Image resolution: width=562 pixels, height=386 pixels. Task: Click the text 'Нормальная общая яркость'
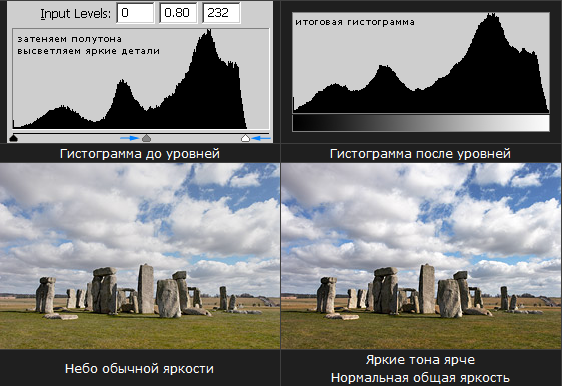click(420, 377)
